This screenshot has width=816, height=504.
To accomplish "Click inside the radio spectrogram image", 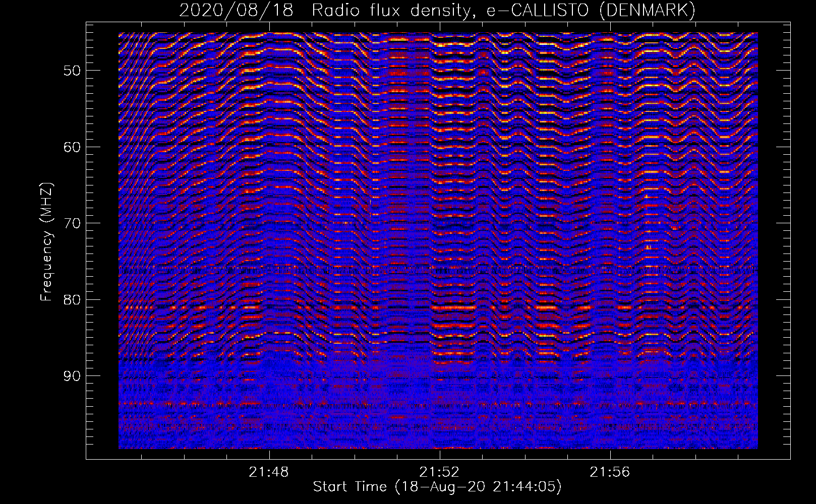I will [438, 241].
